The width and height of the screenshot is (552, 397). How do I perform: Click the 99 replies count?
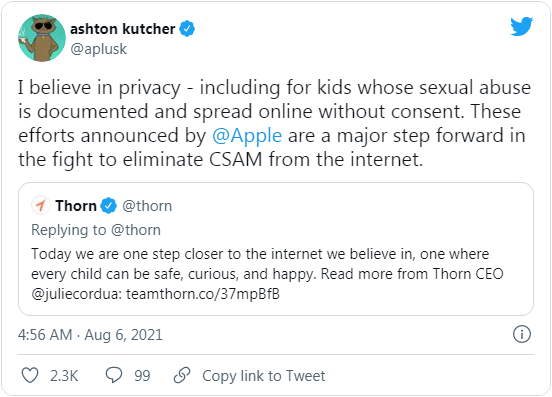[x=142, y=376]
